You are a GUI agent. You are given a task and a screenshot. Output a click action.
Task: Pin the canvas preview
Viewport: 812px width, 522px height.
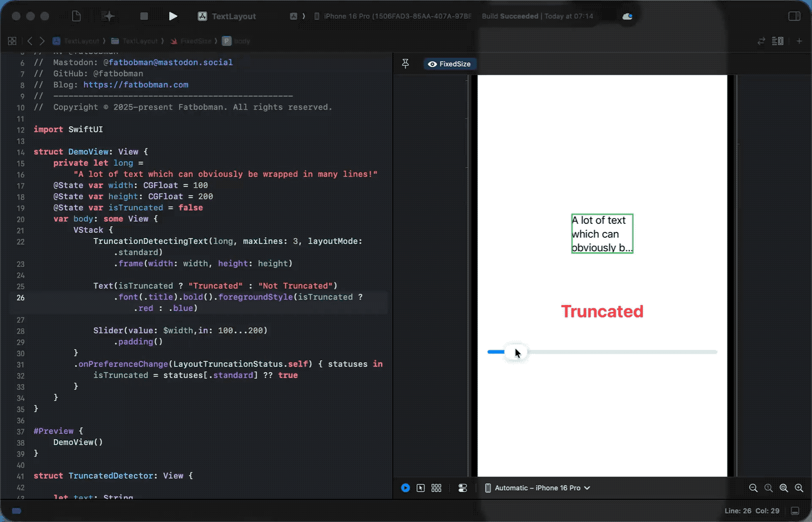tap(405, 64)
